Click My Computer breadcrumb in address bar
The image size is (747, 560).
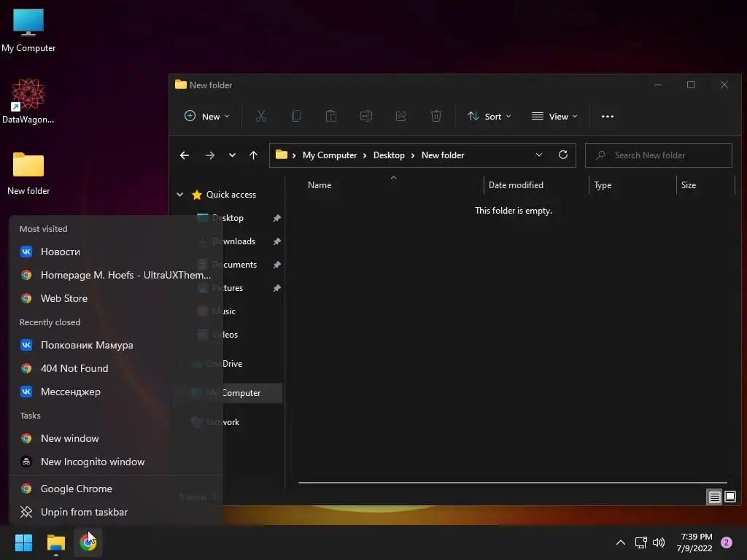[x=330, y=155]
